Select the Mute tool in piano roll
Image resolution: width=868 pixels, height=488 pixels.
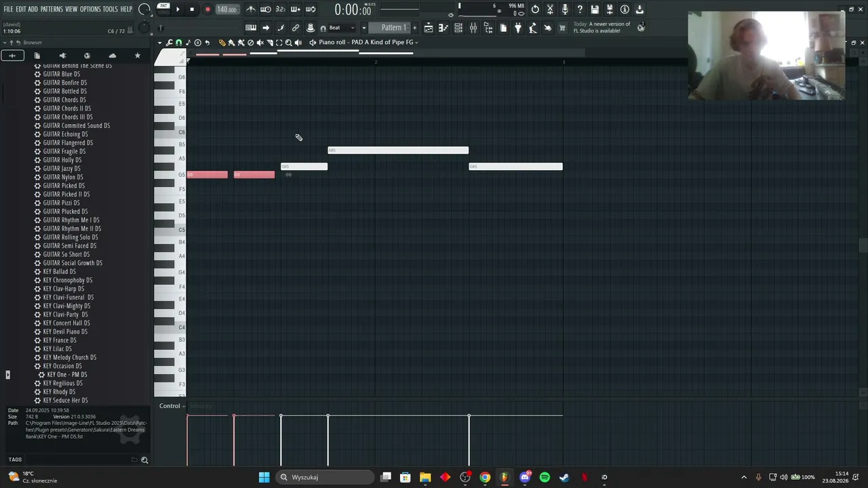260,43
